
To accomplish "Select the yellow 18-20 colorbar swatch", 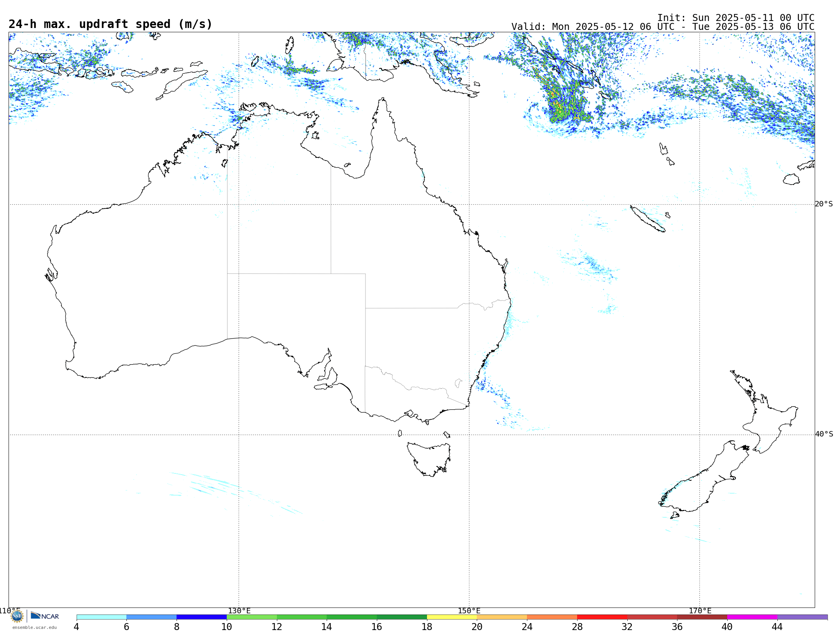I will (452, 617).
